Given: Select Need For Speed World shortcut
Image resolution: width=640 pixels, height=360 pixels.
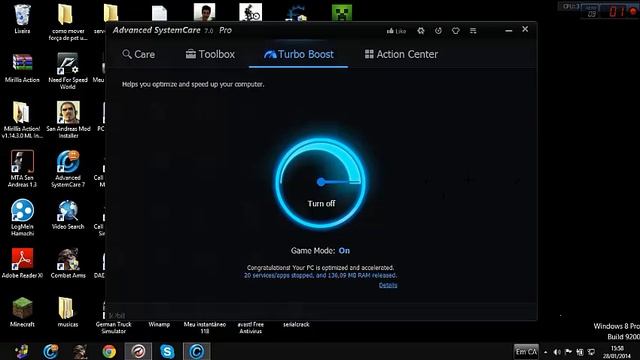Looking at the screenshot, I should pos(68,71).
